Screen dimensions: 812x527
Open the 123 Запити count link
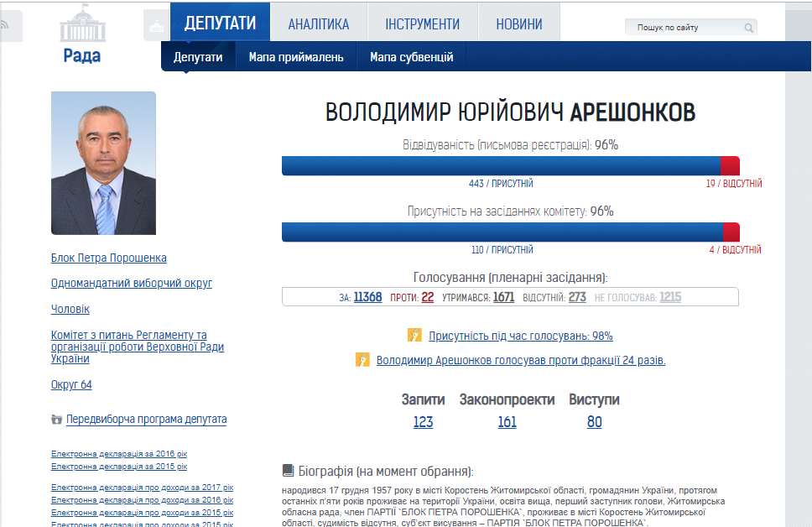click(423, 422)
